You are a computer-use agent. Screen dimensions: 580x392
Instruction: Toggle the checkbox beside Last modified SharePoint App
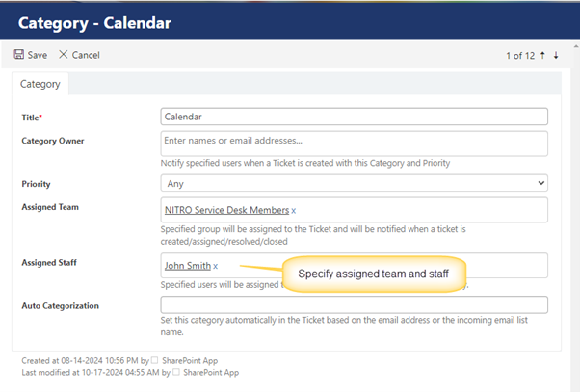[x=176, y=372]
